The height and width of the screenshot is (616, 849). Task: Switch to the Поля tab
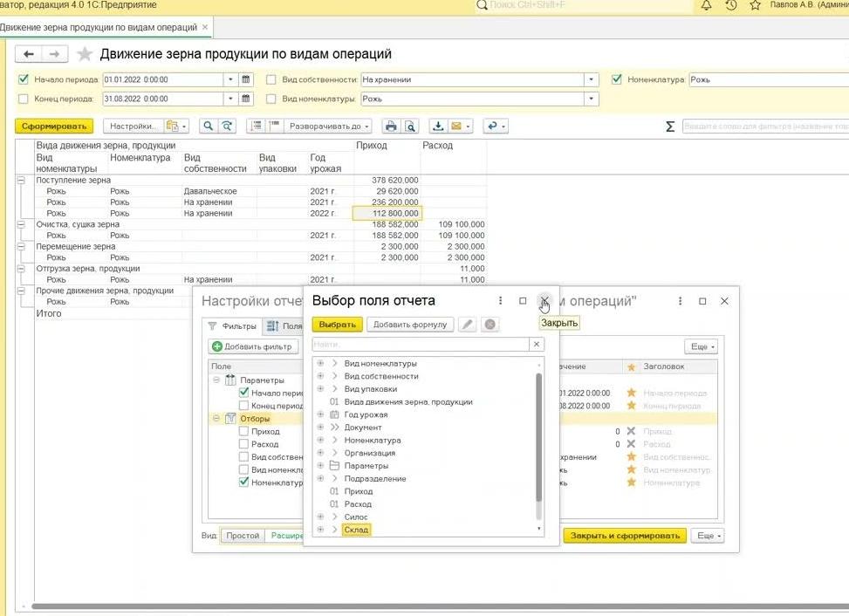click(284, 326)
